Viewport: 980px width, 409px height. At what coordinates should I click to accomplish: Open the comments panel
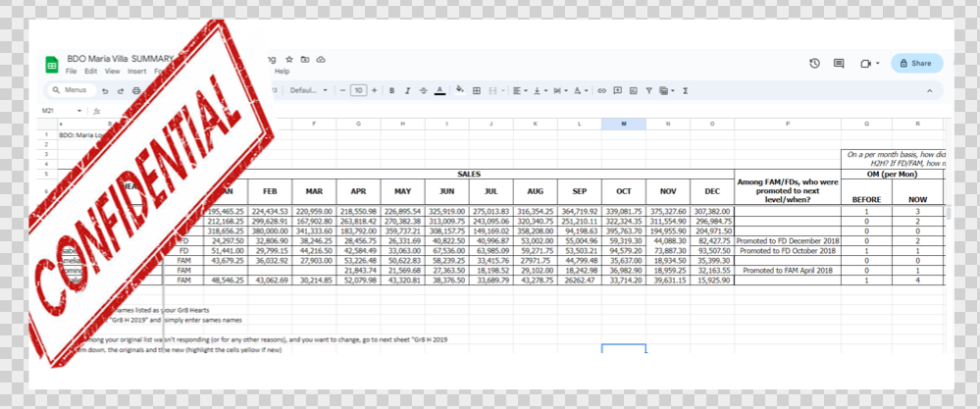[839, 63]
